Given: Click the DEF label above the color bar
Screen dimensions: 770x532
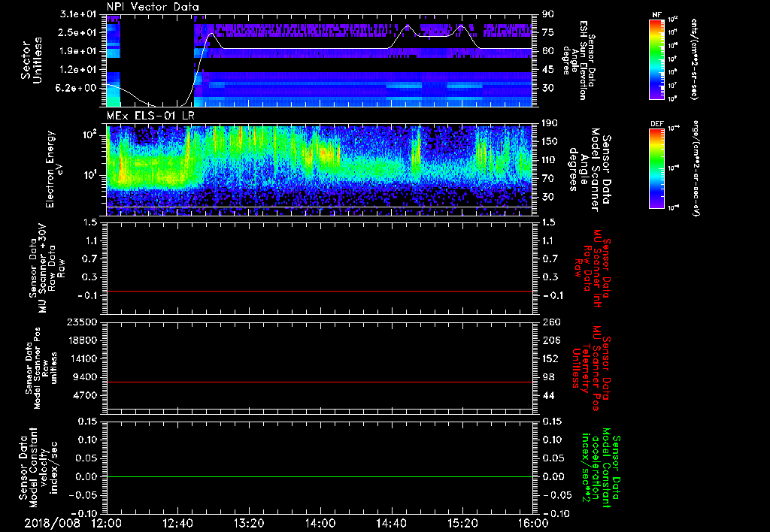Looking at the screenshot, I should click(x=657, y=124).
